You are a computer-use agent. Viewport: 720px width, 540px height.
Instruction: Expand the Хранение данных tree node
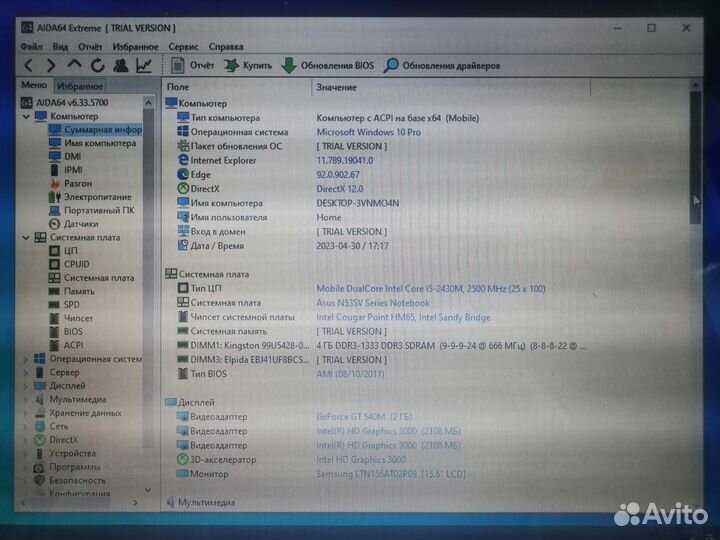[26, 413]
